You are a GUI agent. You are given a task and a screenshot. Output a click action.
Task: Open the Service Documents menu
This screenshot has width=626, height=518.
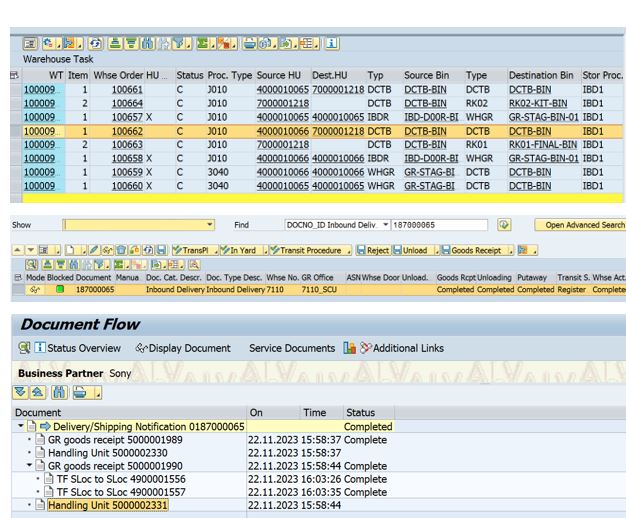point(292,347)
